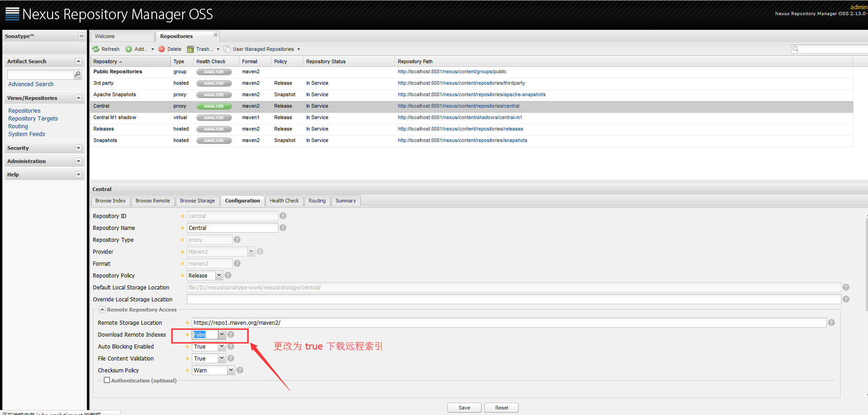Click the help icon beside Repository Type
This screenshot has width=868, height=415.
(x=237, y=240)
